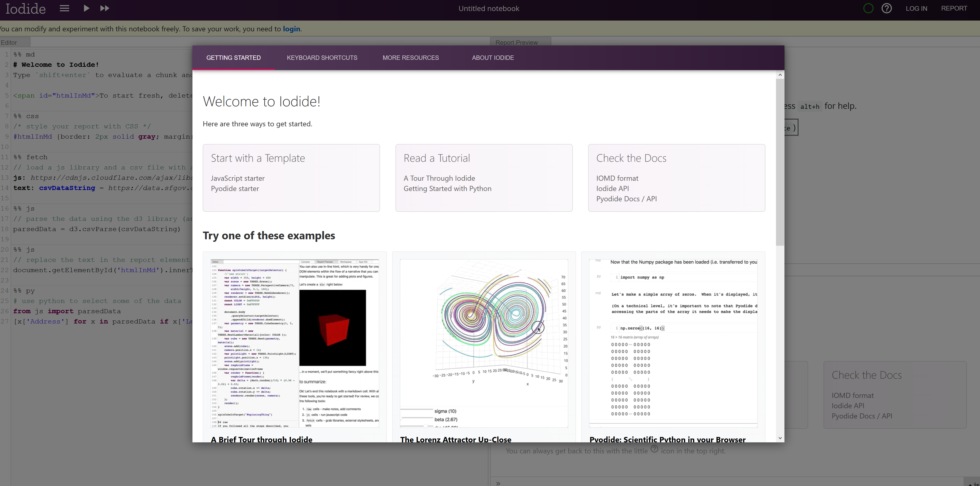The image size is (980, 486).
Task: Click the Welcome to Iodide! dialog heading
Action: pos(262,101)
